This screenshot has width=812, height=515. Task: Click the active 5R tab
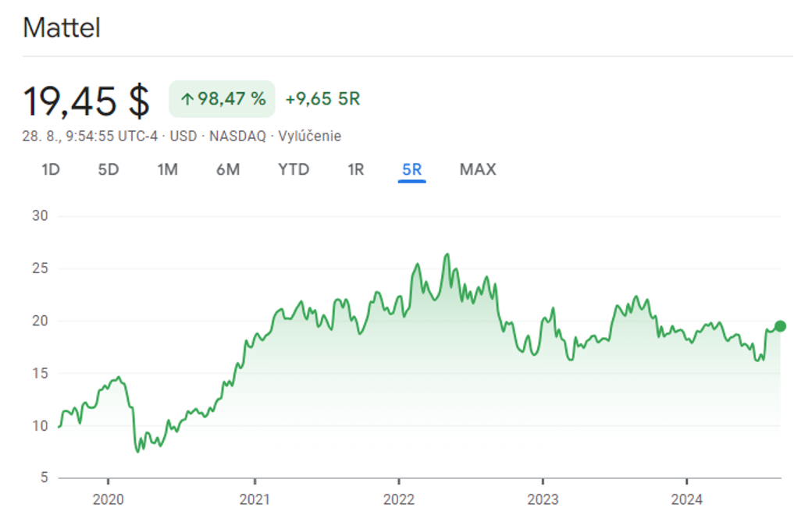tap(411, 169)
